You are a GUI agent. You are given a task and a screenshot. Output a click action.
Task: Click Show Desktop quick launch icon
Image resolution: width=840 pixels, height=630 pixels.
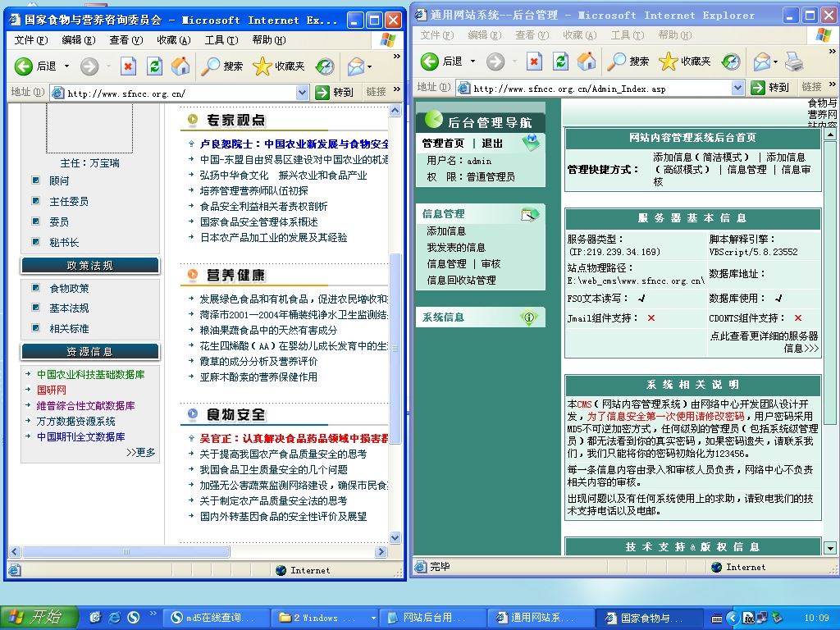pos(95,618)
